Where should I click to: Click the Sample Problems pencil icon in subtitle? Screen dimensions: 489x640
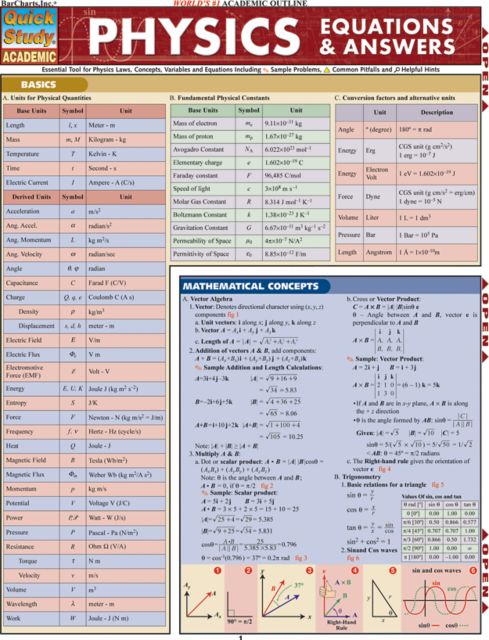coord(266,70)
